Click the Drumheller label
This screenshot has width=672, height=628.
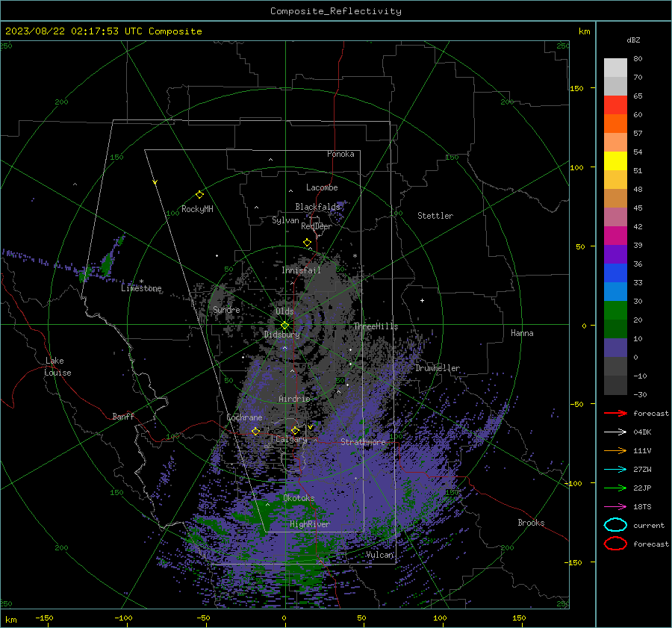tap(438, 368)
